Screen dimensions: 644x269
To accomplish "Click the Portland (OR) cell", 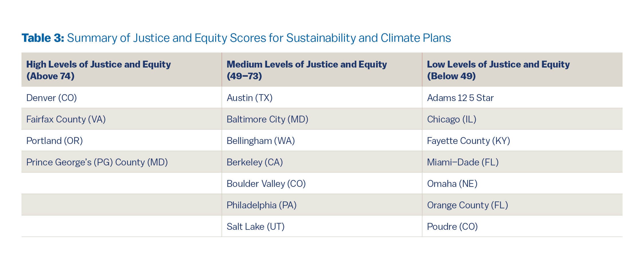I will pyautogui.click(x=122, y=140).
